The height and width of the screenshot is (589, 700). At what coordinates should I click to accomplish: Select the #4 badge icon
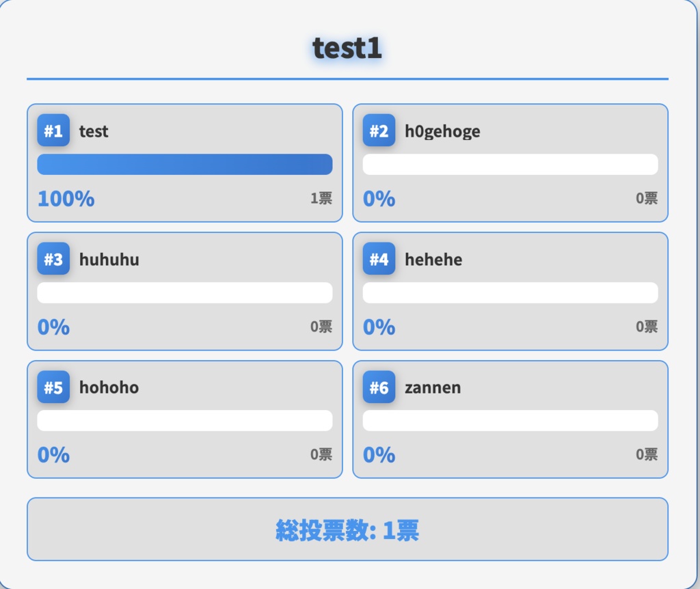point(379,259)
